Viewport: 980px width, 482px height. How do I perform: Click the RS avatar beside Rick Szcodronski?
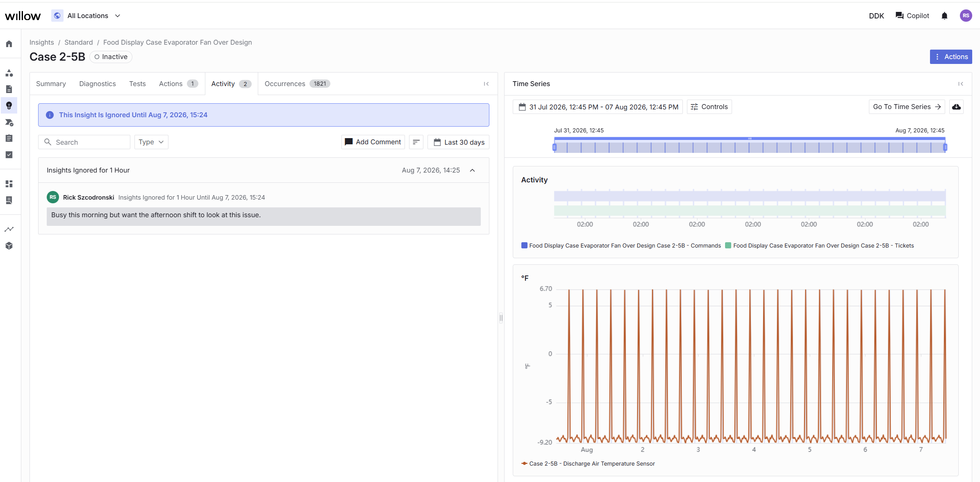(53, 197)
